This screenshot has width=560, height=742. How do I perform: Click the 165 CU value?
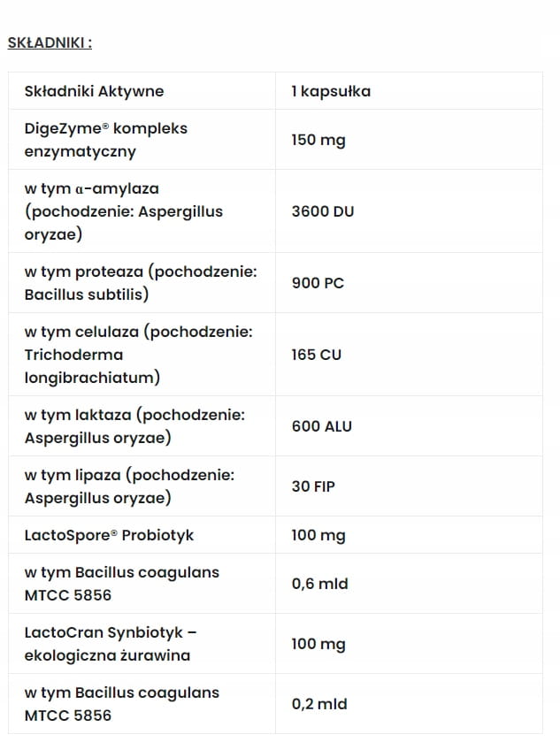tap(316, 355)
